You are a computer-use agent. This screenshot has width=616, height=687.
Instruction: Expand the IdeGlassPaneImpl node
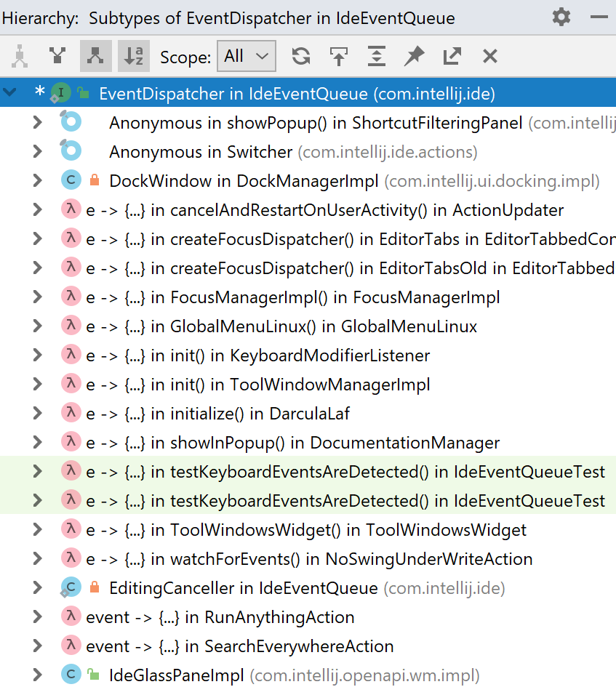(38, 675)
